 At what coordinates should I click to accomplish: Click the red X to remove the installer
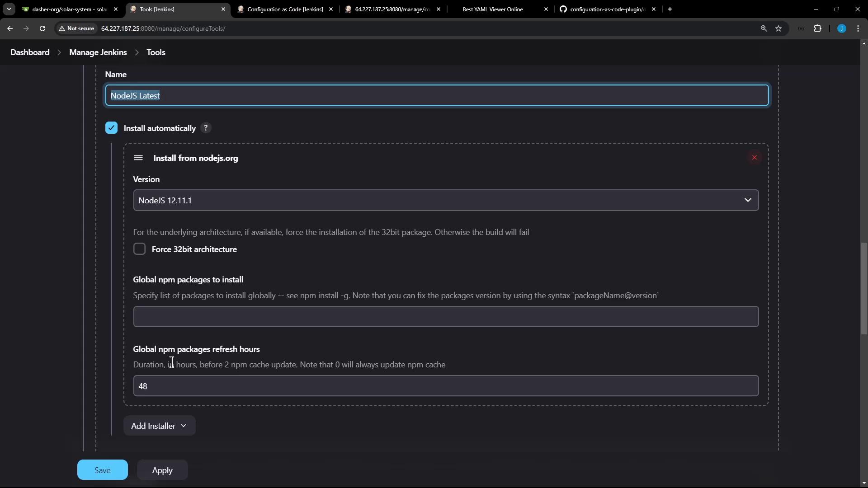coord(754,158)
